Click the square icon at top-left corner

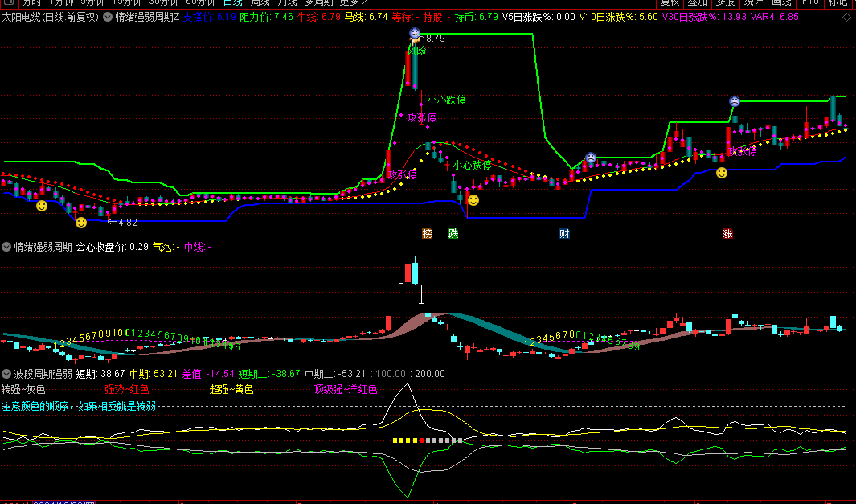(7, 2)
